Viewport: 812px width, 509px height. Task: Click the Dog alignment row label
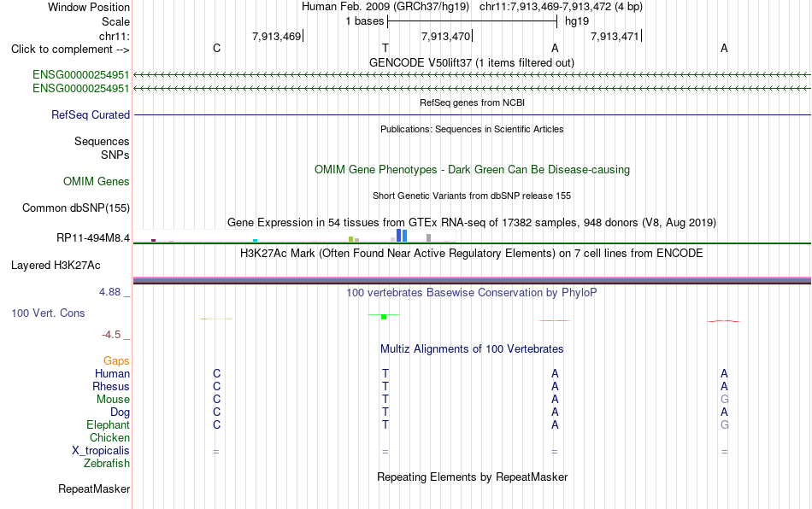point(120,412)
